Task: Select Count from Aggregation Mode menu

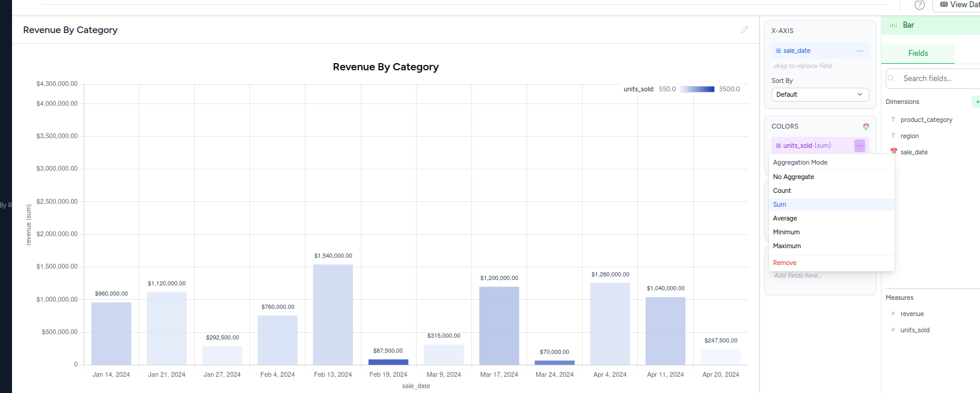Action: coord(782,190)
